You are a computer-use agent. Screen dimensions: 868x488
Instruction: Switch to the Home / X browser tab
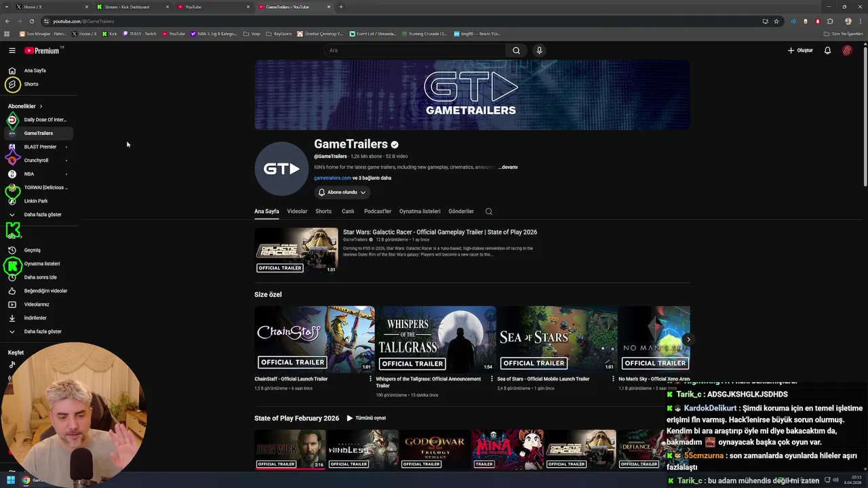tap(51, 7)
